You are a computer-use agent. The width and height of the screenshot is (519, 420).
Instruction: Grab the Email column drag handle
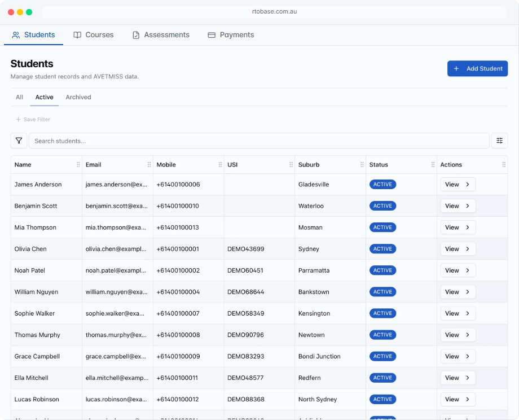(149, 165)
